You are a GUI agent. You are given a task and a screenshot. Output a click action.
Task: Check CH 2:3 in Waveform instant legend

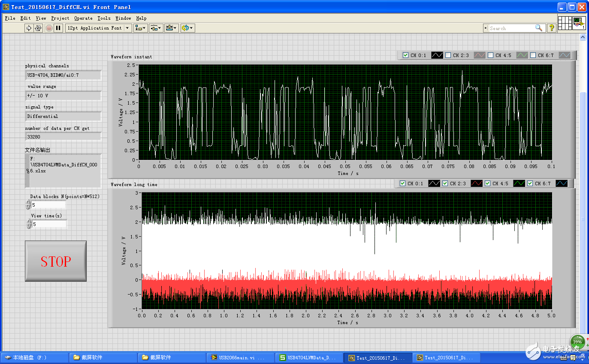(448, 55)
